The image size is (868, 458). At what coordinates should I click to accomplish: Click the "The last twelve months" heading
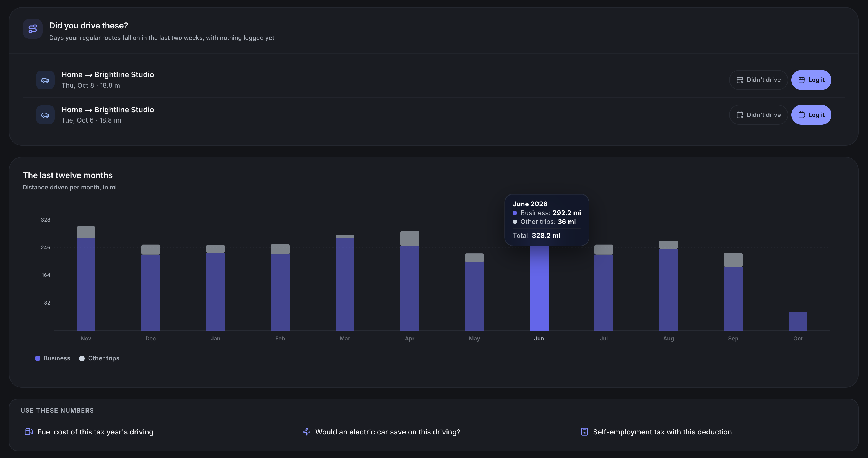pos(68,175)
